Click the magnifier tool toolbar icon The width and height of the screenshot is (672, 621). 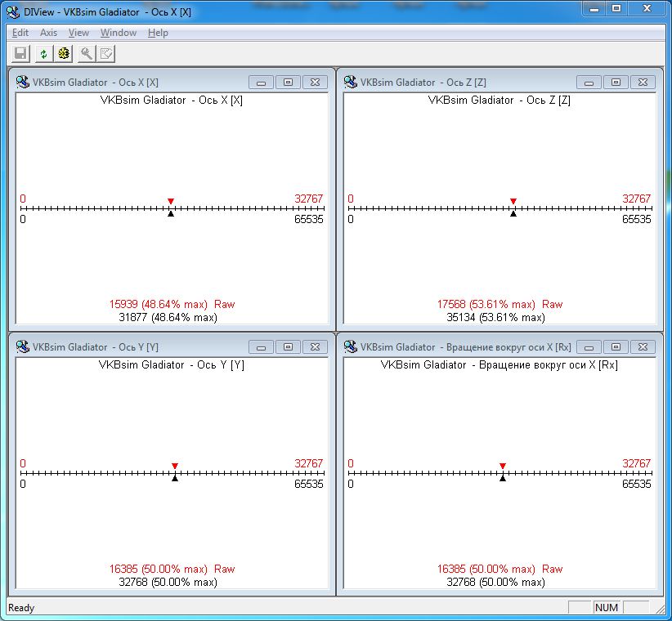tap(86, 54)
